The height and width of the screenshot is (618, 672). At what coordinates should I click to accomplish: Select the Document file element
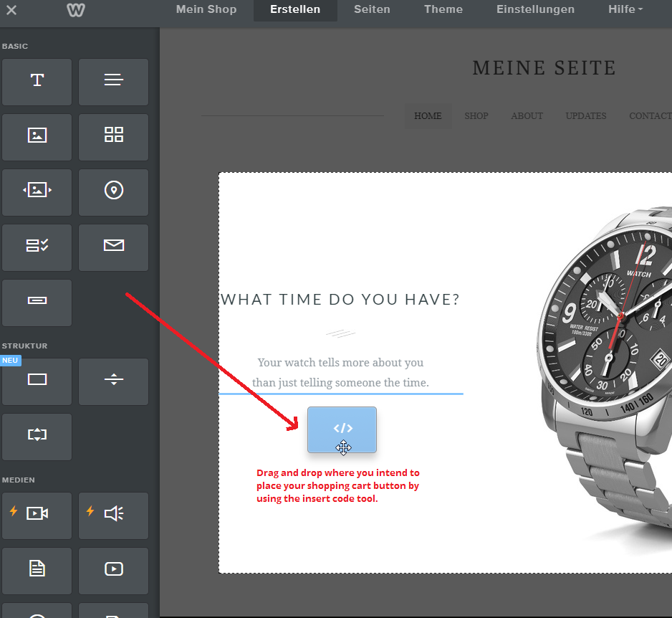37,571
